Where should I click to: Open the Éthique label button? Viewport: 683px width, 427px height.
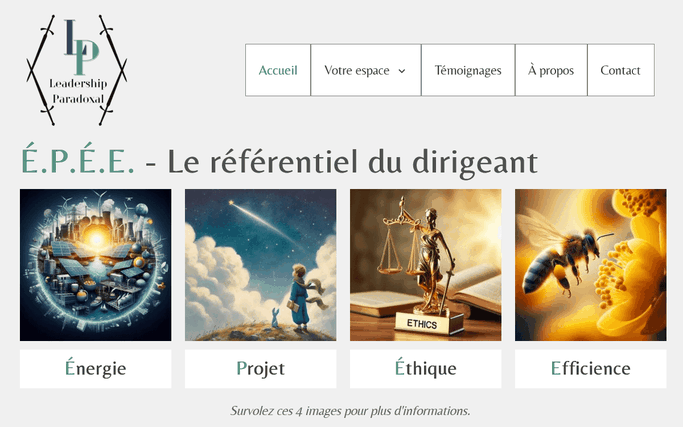426,369
